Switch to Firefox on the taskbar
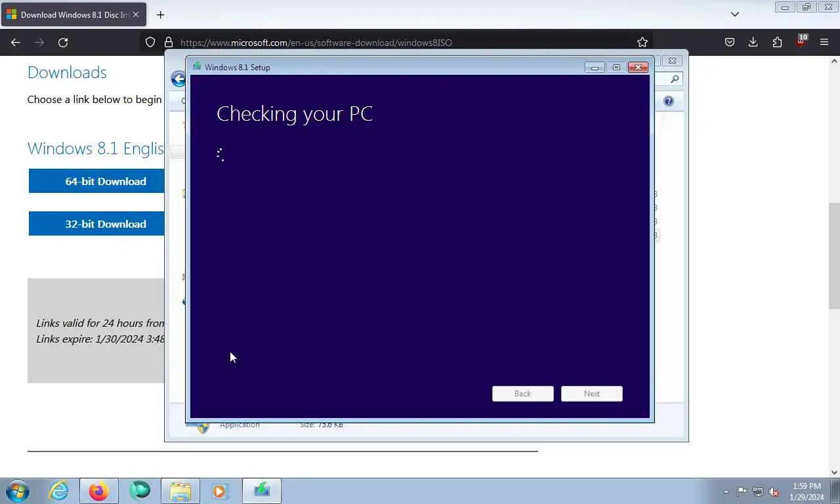Image resolution: width=840 pixels, height=504 pixels. tap(99, 491)
